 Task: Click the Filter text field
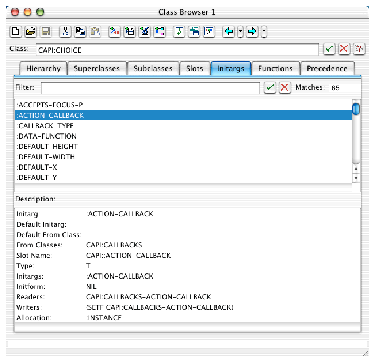[150, 88]
